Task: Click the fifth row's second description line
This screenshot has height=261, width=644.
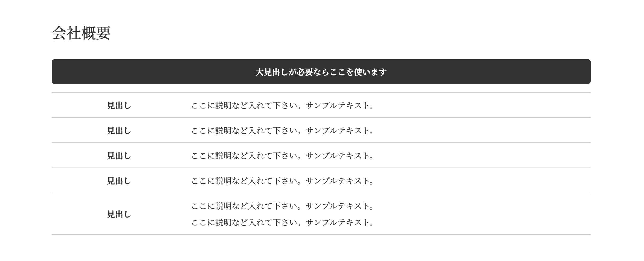Action: click(282, 222)
